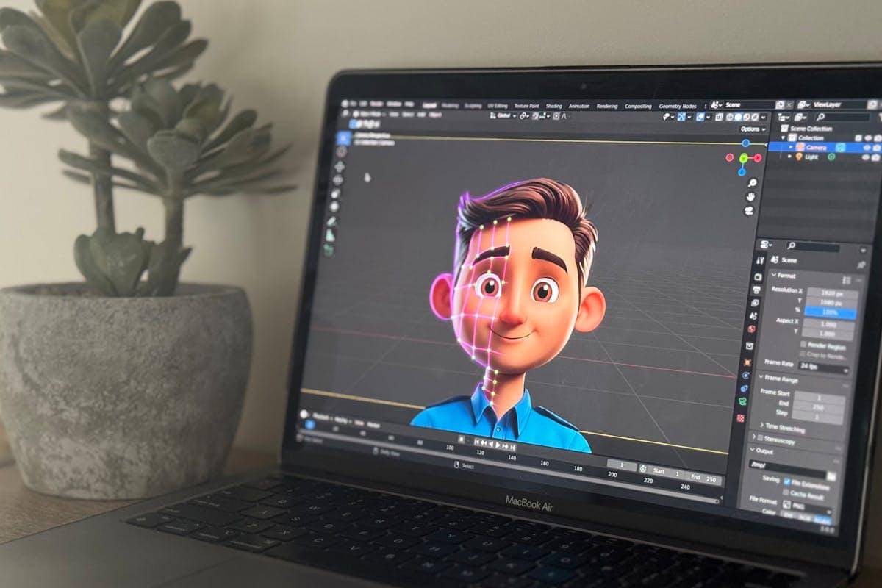Select the Move tool in the viewport toolbar
This screenshot has width=882, height=588.
click(x=340, y=166)
